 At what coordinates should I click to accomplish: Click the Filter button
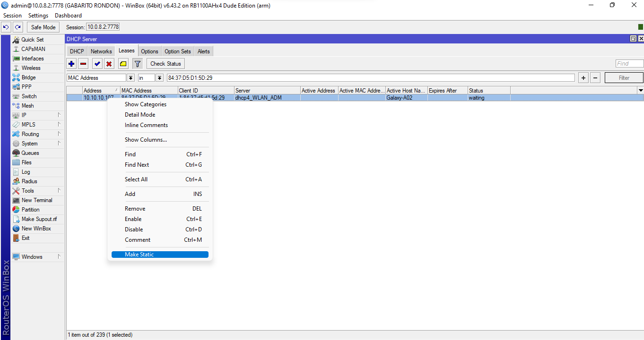click(x=624, y=78)
